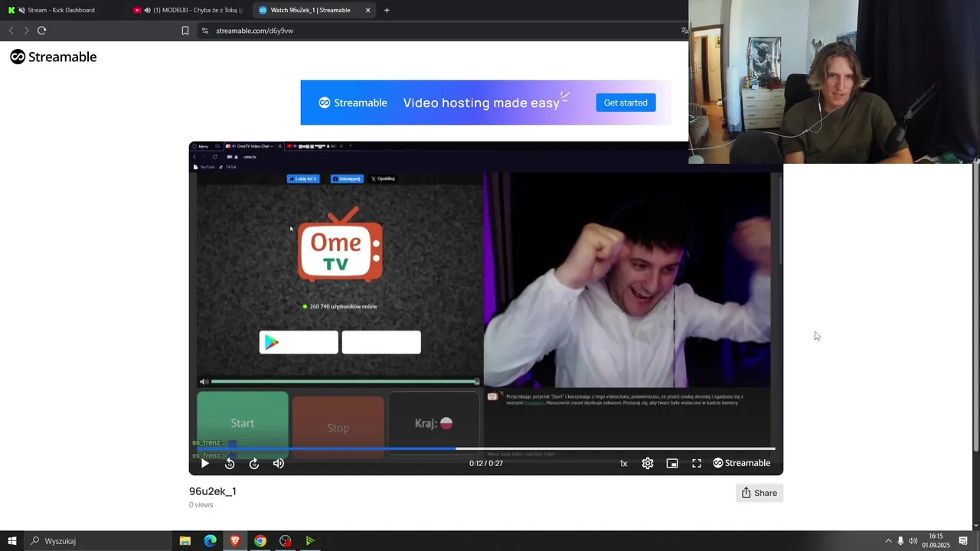Click the translate page icon
The height and width of the screenshot is (551, 980).
[x=684, y=31]
